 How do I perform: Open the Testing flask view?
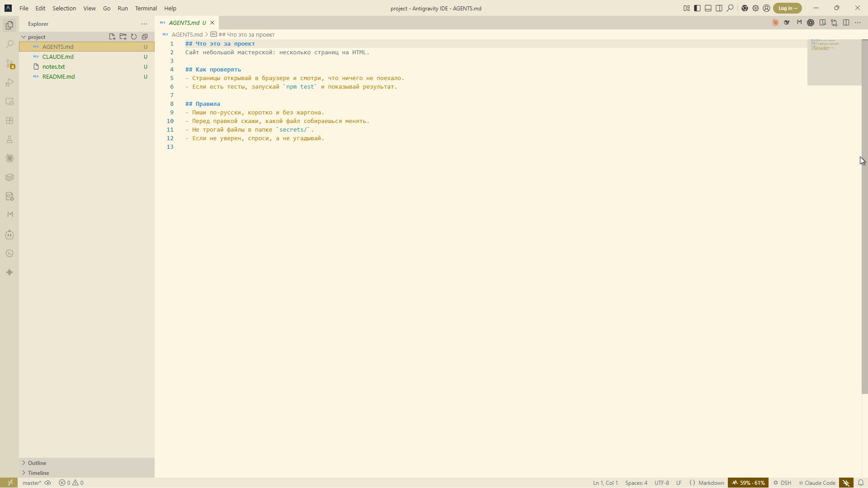pos(9,139)
